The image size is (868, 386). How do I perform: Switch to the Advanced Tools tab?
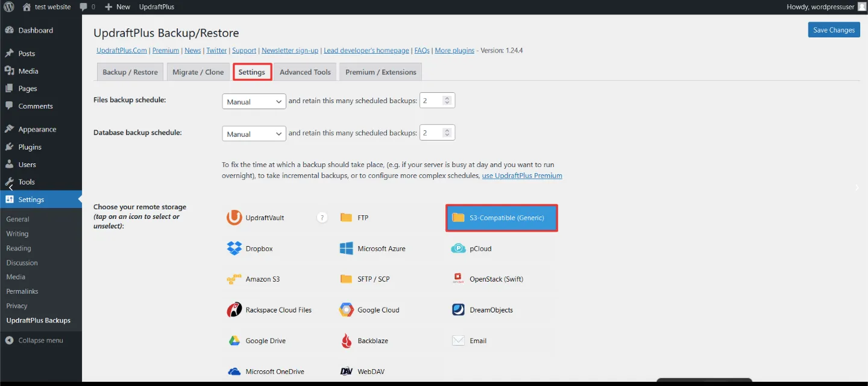(x=305, y=72)
